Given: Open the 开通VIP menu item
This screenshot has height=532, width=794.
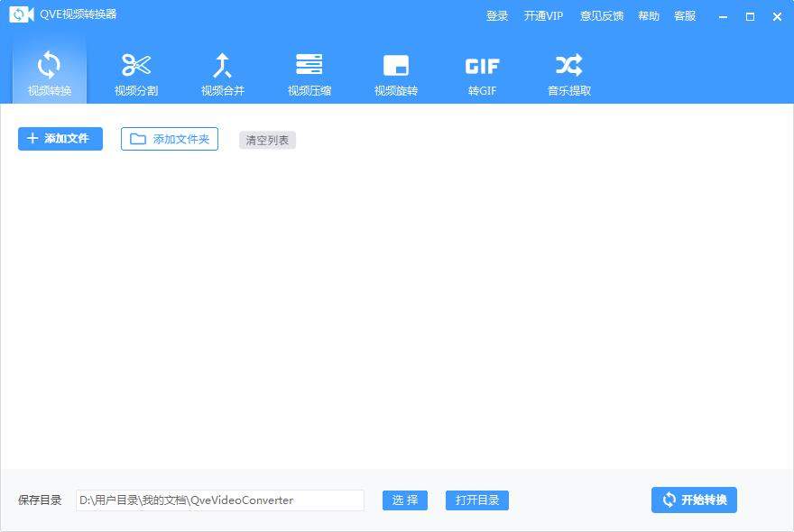Looking at the screenshot, I should [543, 15].
